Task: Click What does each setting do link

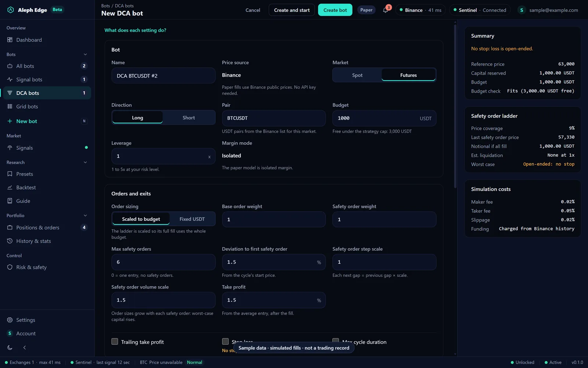Action: click(135, 30)
